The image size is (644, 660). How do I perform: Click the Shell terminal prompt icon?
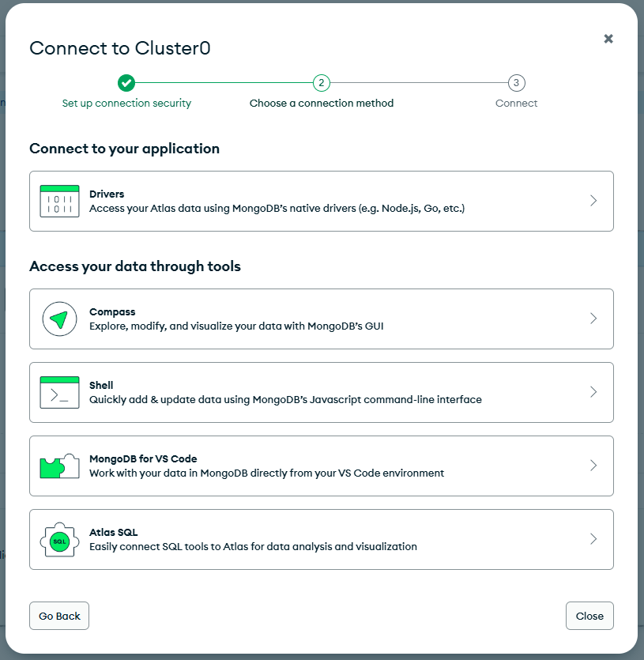(x=59, y=392)
